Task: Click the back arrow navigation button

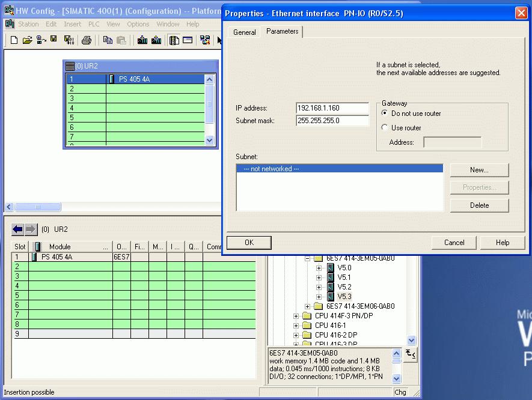Action: 17,229
